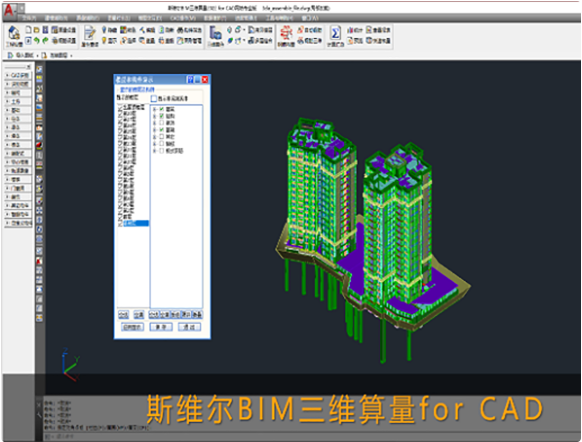Uncheck the second checked item in component tree

tap(161, 116)
